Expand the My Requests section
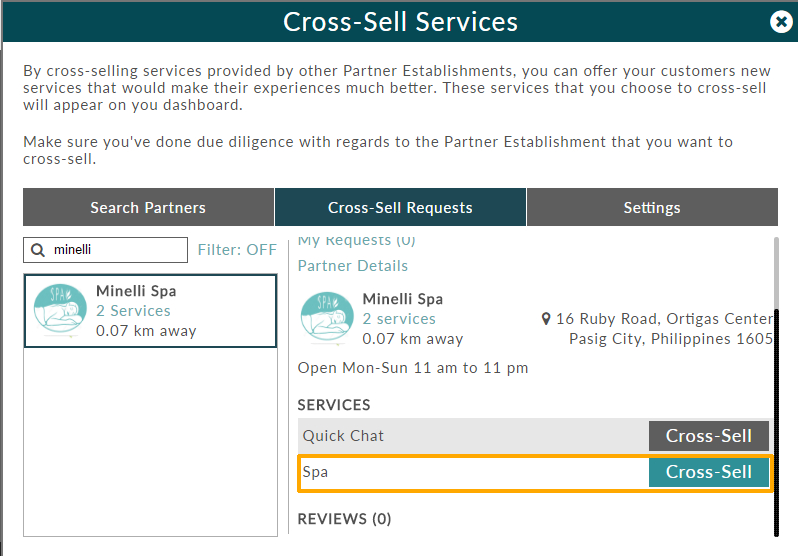798x556 pixels. pyautogui.click(x=356, y=240)
